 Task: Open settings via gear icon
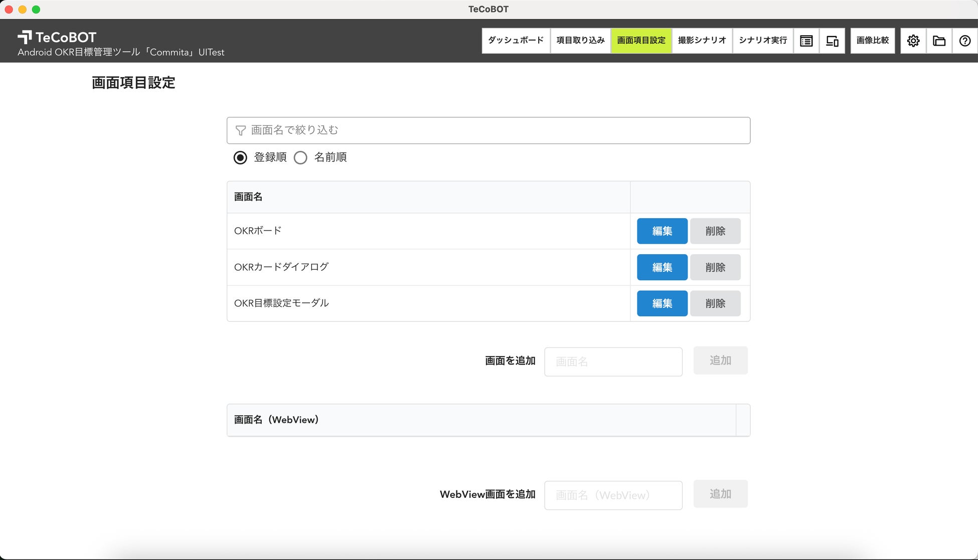[913, 41]
